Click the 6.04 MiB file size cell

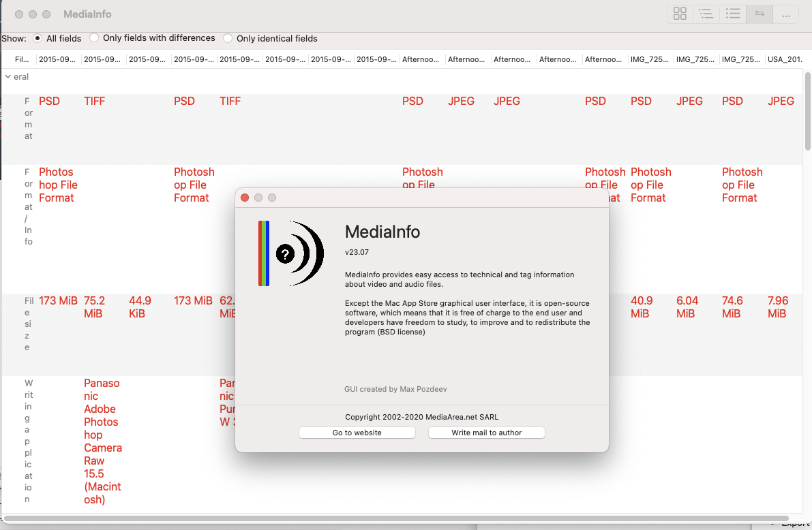click(x=687, y=307)
